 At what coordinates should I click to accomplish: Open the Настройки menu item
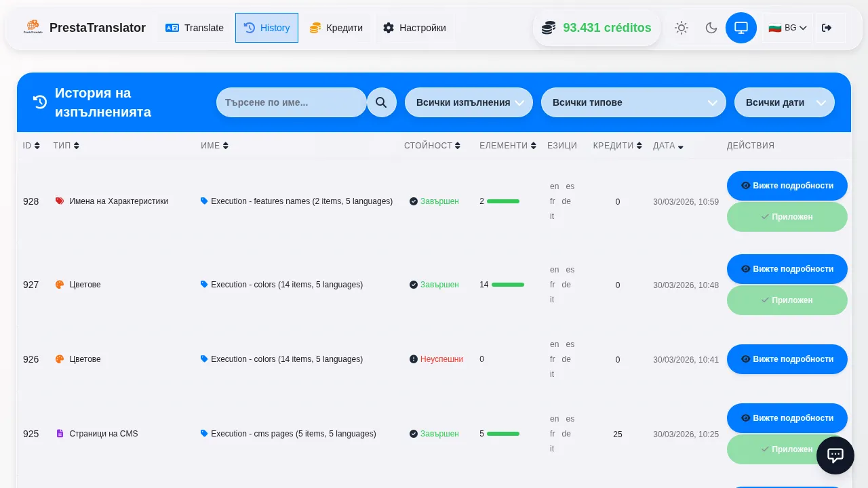pos(414,28)
